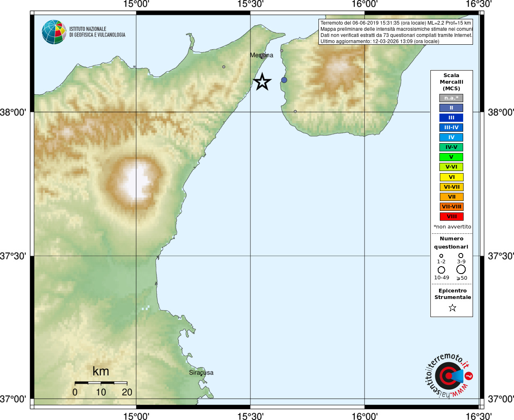Click the legend's Epicentro Strumentale star
Screen dimensions: 514x420
click(453, 308)
